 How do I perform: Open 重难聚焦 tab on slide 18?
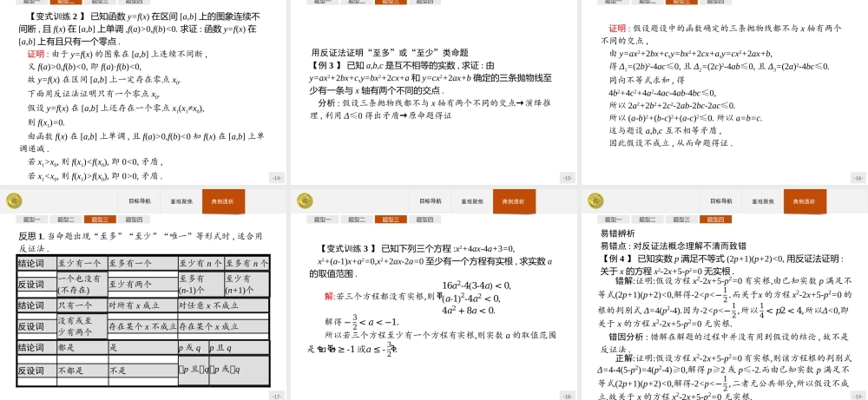[471, 201]
